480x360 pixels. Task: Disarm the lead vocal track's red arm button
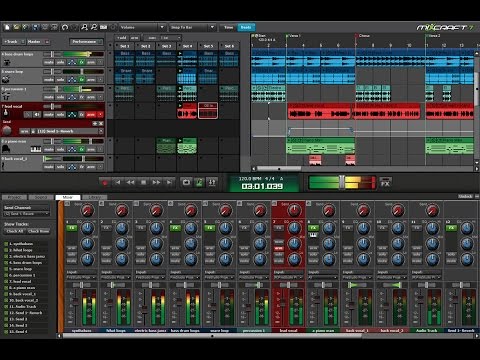pos(91,114)
